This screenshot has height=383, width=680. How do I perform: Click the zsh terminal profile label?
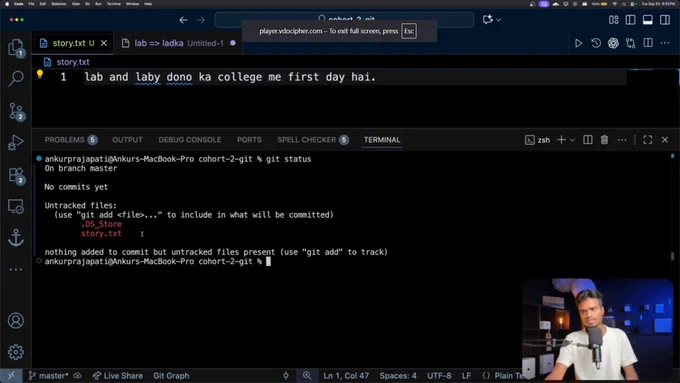pos(538,140)
